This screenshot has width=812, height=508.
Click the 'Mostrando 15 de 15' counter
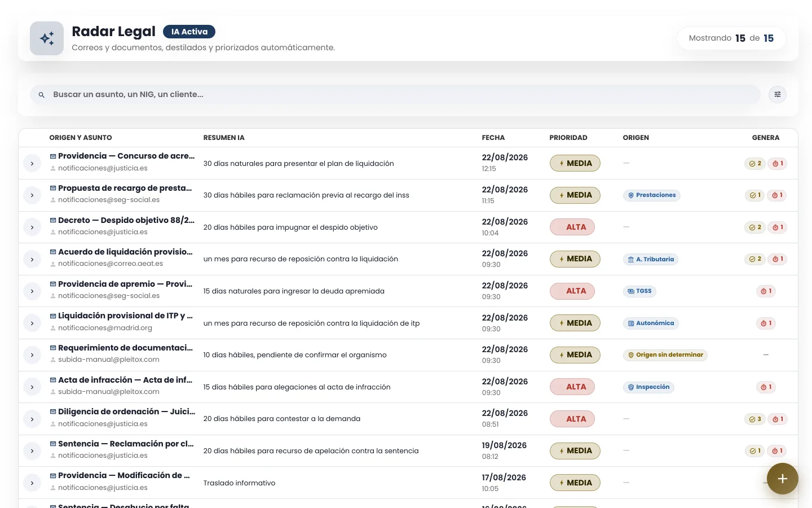pos(731,38)
